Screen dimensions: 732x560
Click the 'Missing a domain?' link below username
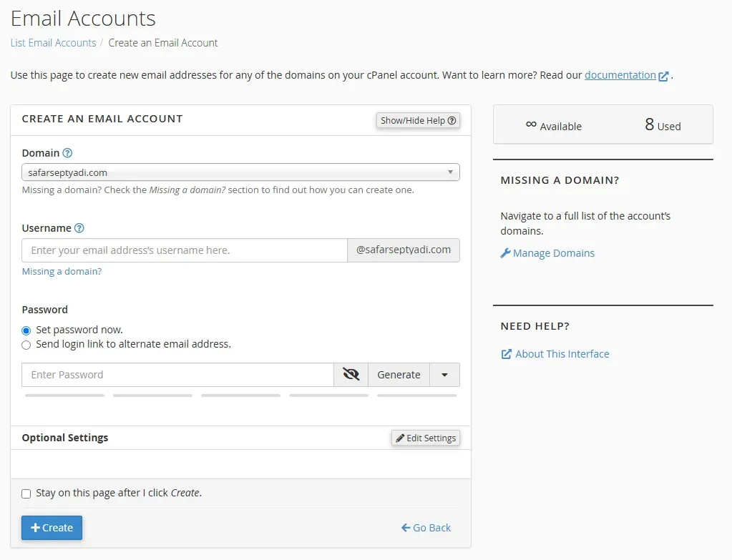(62, 272)
